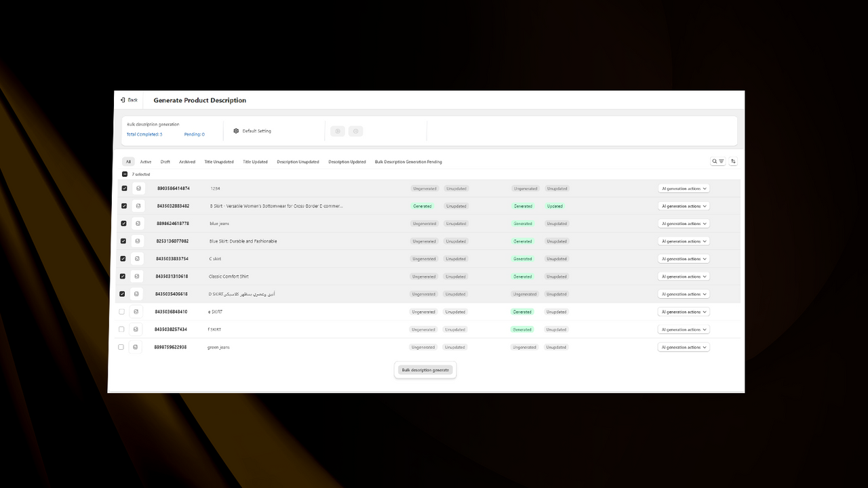
Task: Click product ID 8435036848410
Action: pyautogui.click(x=171, y=312)
